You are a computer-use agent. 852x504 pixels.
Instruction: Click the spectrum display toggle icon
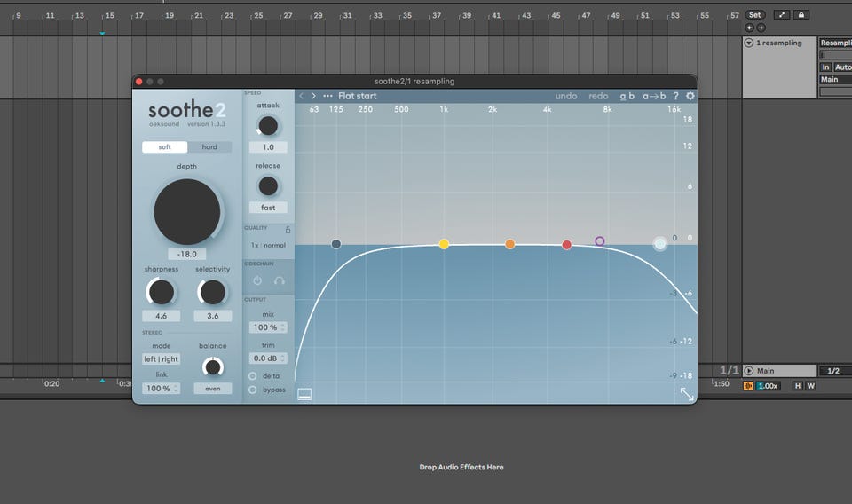click(304, 394)
